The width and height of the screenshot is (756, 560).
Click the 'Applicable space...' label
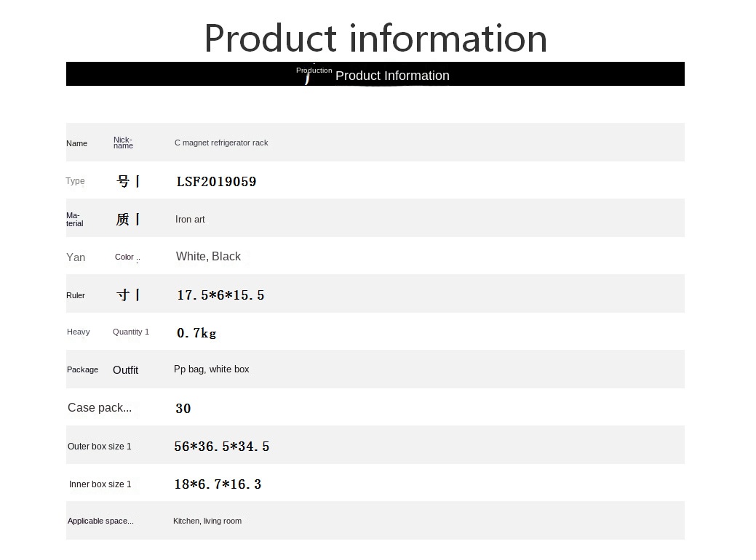100,521
